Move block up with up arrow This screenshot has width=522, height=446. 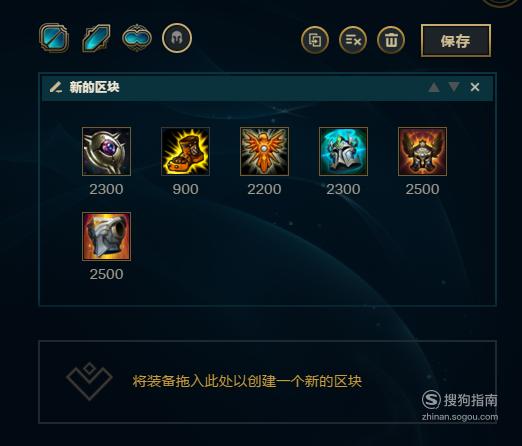click(434, 87)
